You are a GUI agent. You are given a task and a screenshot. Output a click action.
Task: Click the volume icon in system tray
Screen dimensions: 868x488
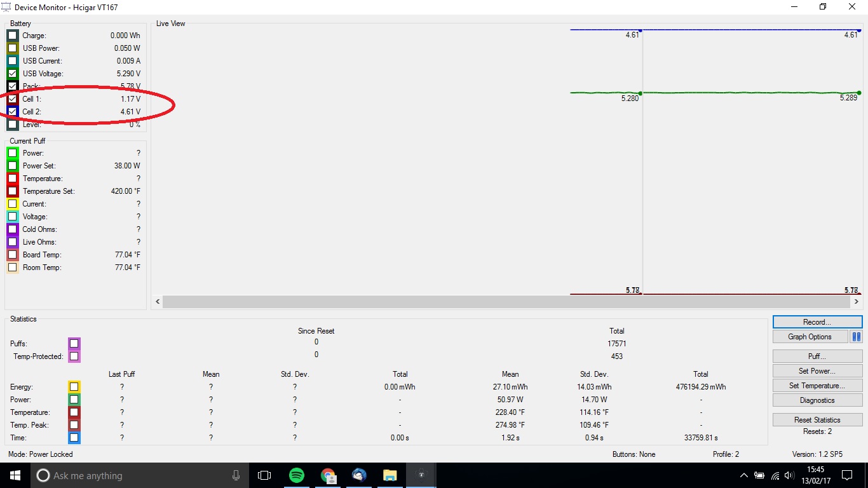point(789,475)
